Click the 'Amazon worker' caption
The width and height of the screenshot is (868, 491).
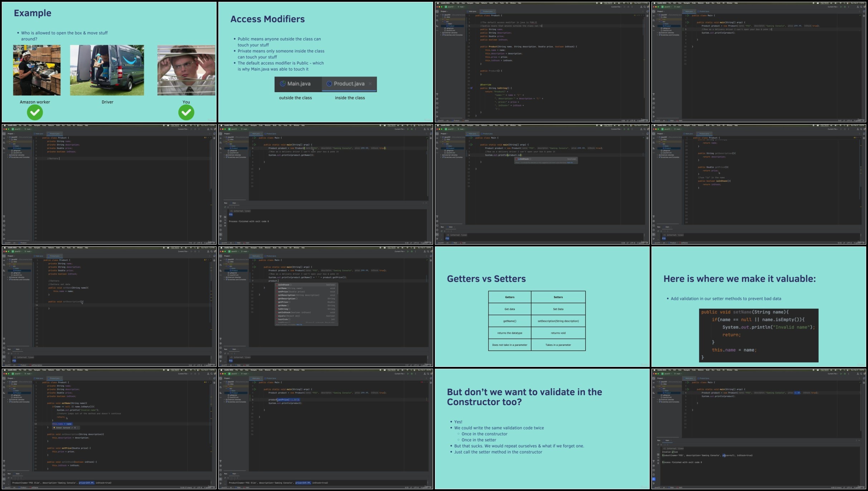tap(35, 102)
